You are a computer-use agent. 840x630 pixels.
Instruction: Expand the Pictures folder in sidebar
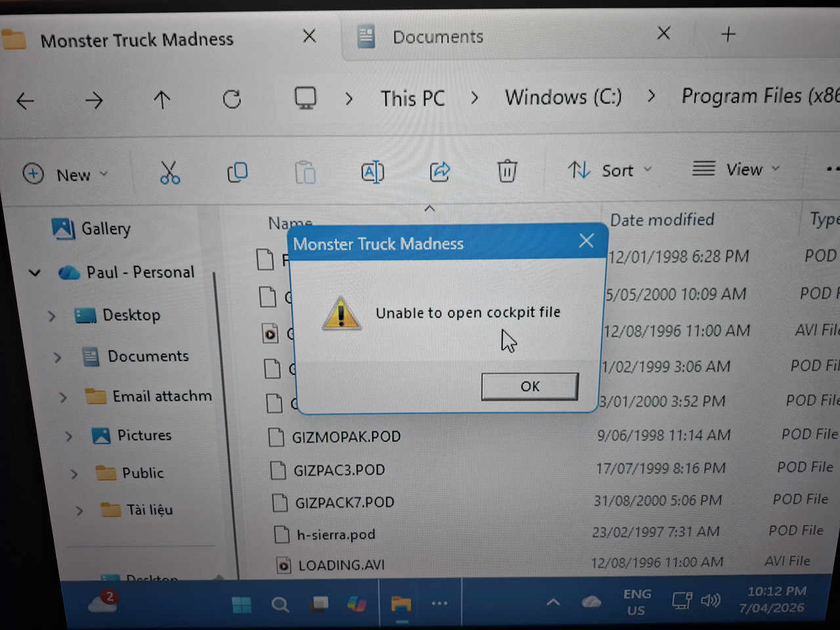(69, 436)
